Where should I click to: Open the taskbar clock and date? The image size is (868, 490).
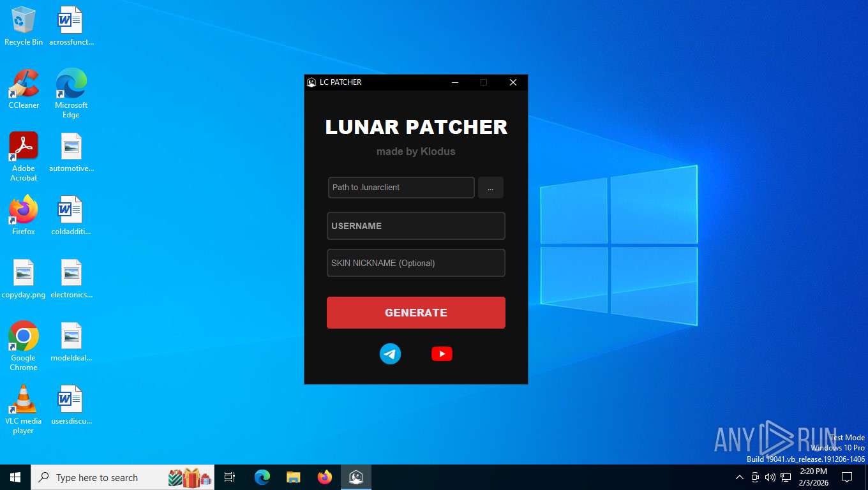coord(814,477)
